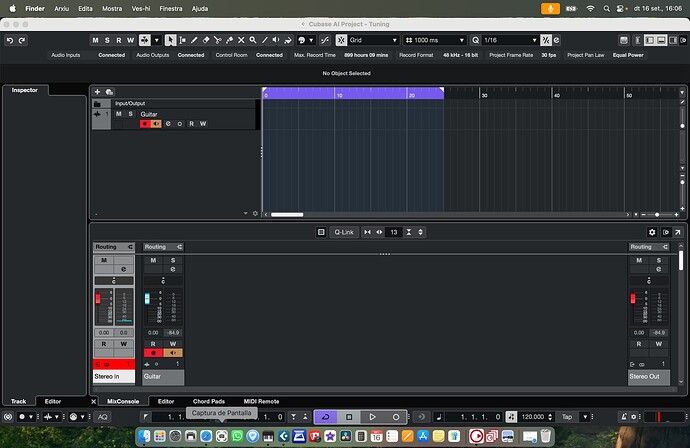Click the Undo arrow icon
Viewport: 690px width, 448px height.
10,40
